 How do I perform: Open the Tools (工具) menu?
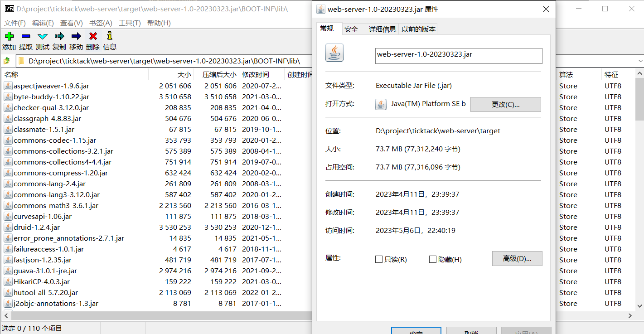click(130, 23)
